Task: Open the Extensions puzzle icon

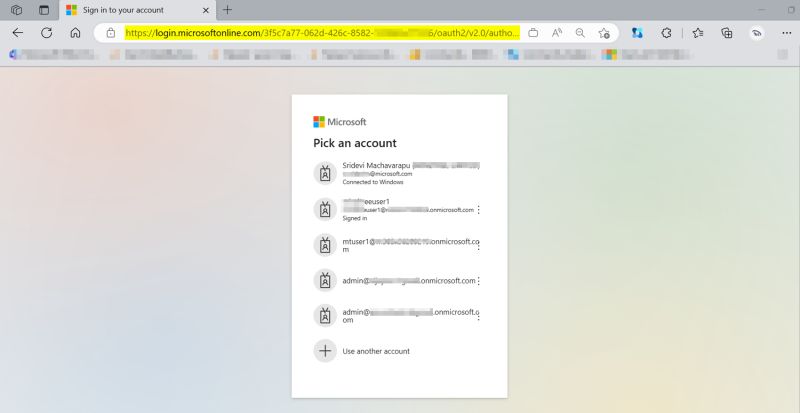Action: click(666, 33)
